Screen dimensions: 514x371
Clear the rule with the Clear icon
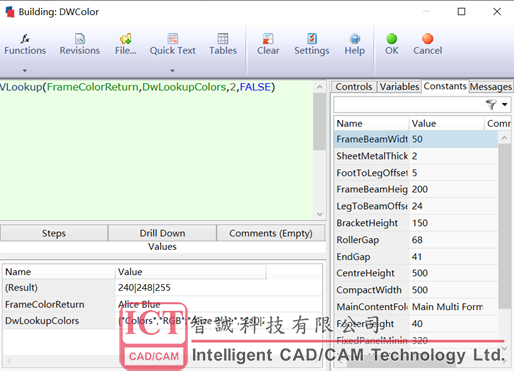(268, 44)
